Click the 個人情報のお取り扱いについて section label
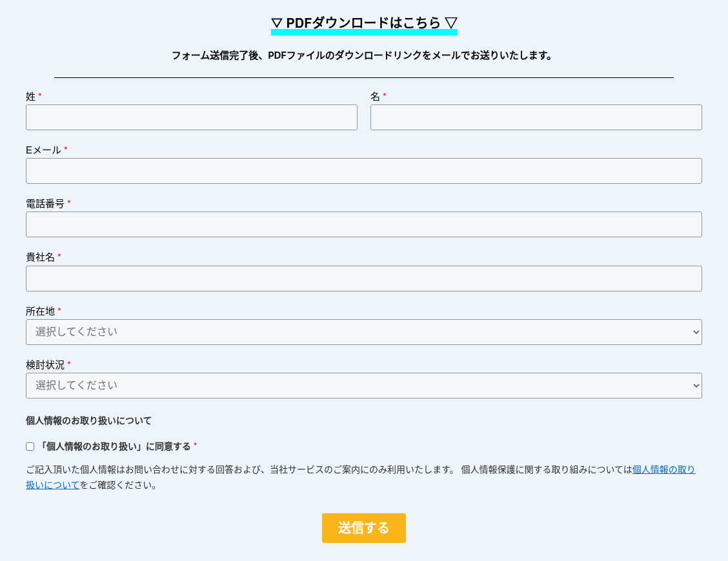The image size is (728, 561). click(88, 420)
